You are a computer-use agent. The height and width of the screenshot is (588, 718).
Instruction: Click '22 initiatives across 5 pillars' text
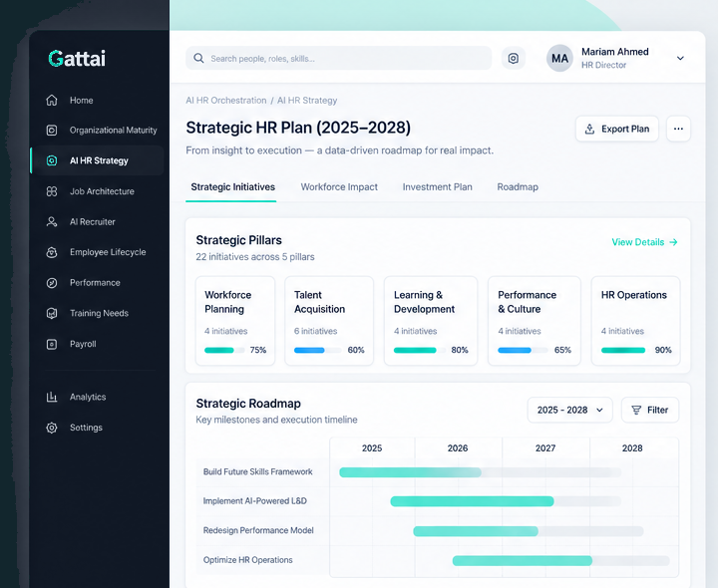tap(255, 257)
